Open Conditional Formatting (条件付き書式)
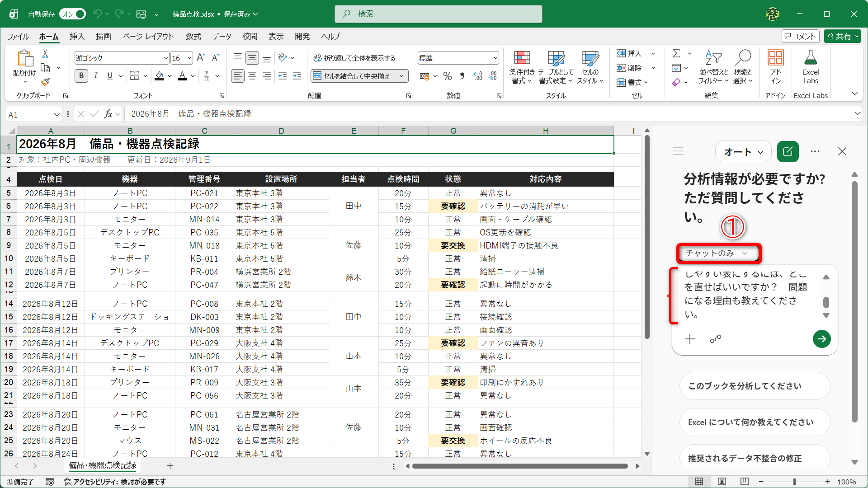The image size is (868, 488). pyautogui.click(x=522, y=67)
